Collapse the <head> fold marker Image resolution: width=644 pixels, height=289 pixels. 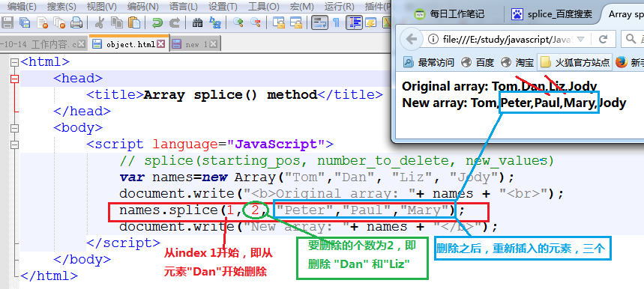click(15, 79)
